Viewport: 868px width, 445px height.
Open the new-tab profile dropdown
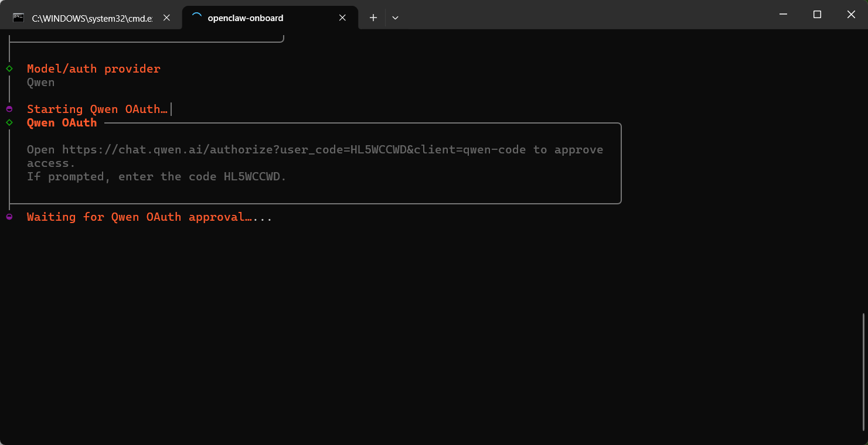[x=395, y=18]
